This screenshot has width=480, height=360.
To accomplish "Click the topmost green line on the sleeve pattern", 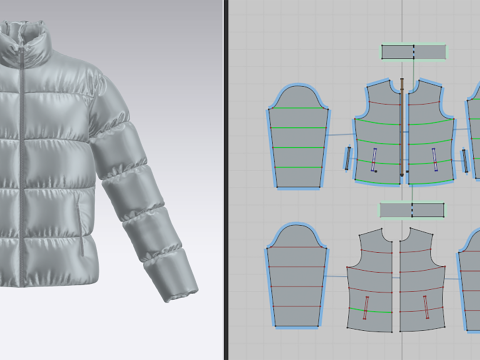I will pyautogui.click(x=298, y=108).
